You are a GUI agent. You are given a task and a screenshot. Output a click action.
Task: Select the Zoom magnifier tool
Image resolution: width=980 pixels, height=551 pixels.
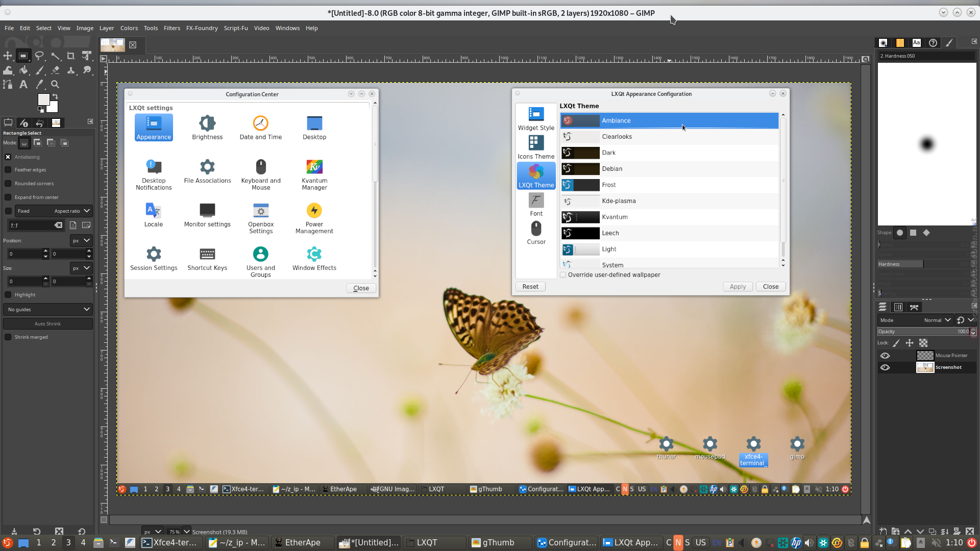(55, 84)
